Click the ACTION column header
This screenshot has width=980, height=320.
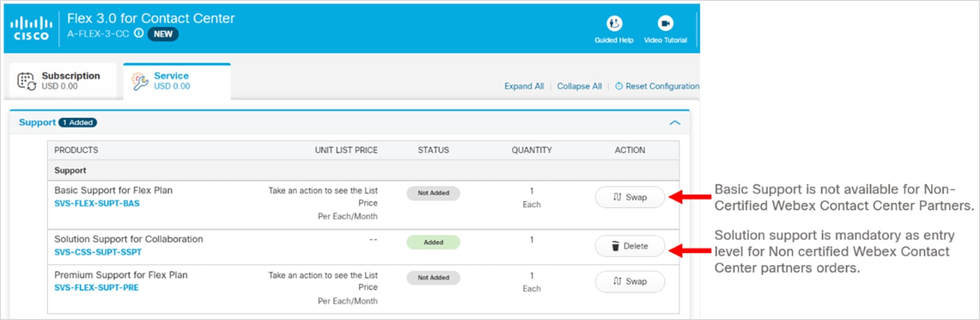pos(630,150)
